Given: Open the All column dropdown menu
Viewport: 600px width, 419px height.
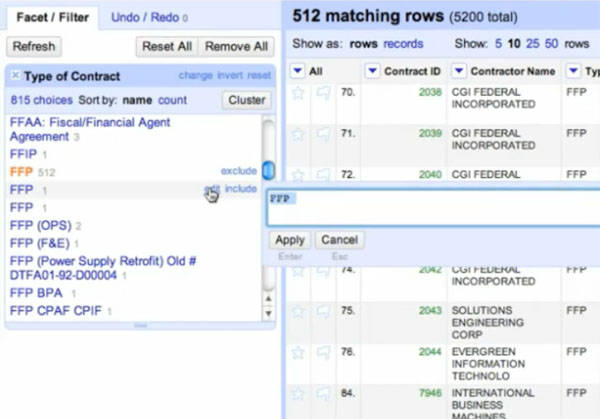Looking at the screenshot, I should (x=297, y=71).
